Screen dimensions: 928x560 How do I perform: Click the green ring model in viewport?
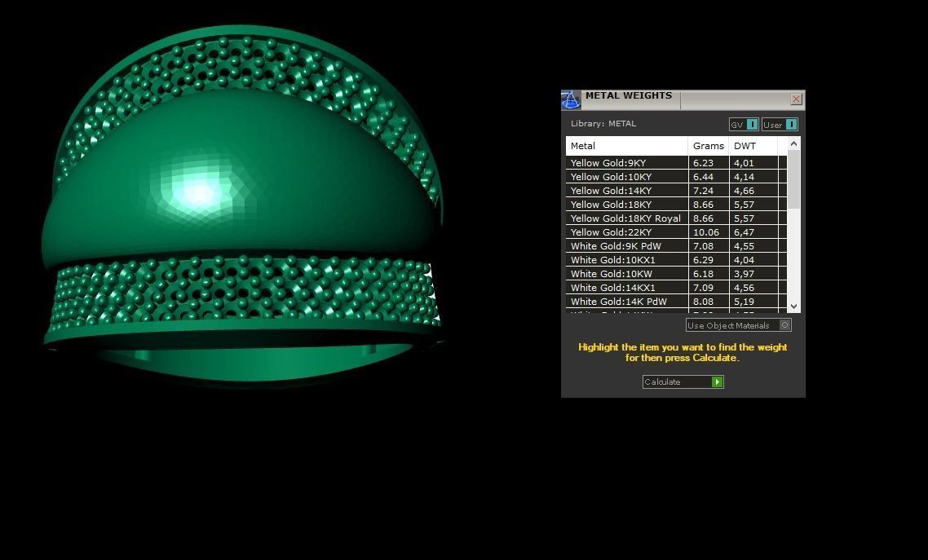pos(243,205)
